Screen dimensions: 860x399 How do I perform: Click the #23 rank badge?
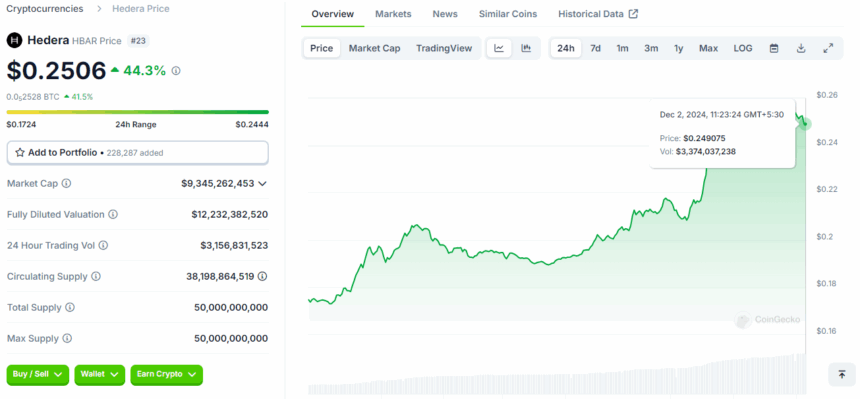tap(138, 40)
